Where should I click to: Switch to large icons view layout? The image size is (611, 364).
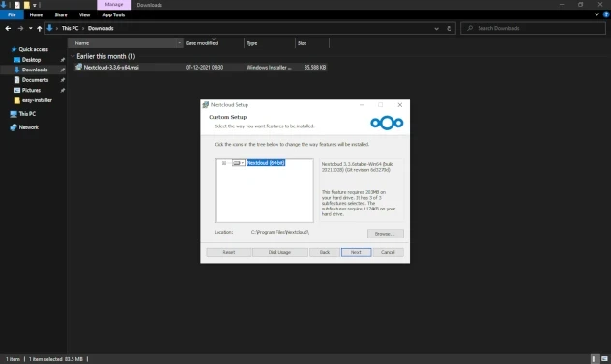[x=604, y=359]
